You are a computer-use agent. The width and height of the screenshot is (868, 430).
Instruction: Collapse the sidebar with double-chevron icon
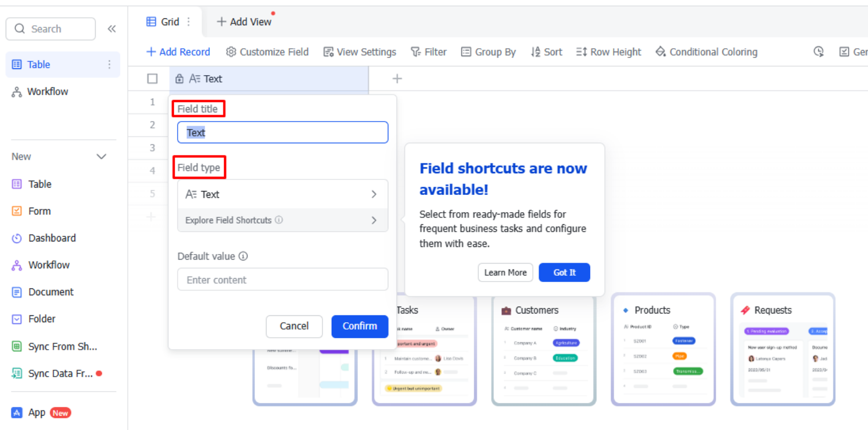(112, 29)
